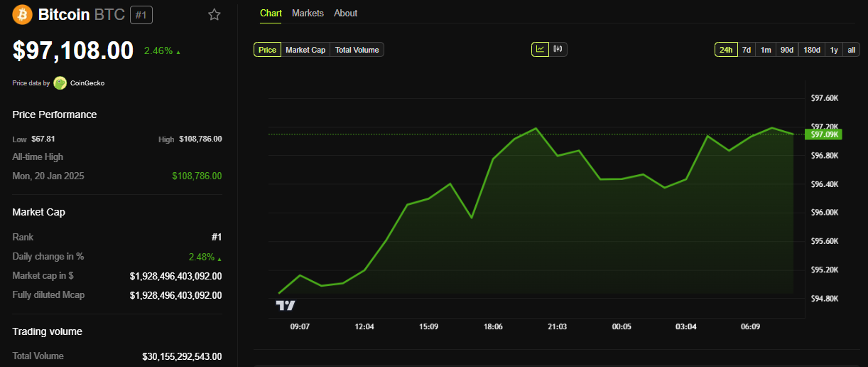Click the 18:06 time axis label

coord(493,326)
